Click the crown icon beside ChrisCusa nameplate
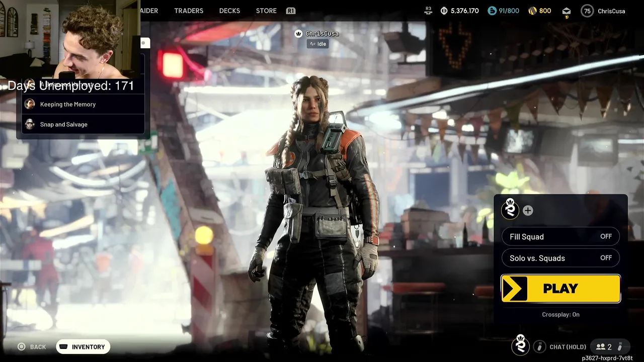The width and height of the screenshot is (644, 362). tap(299, 34)
